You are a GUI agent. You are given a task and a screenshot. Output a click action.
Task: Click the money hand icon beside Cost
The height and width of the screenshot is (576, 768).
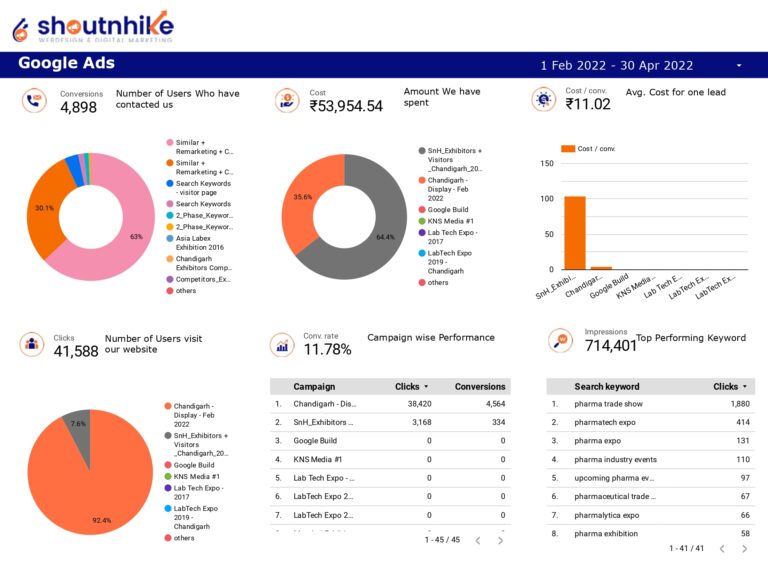(x=287, y=100)
